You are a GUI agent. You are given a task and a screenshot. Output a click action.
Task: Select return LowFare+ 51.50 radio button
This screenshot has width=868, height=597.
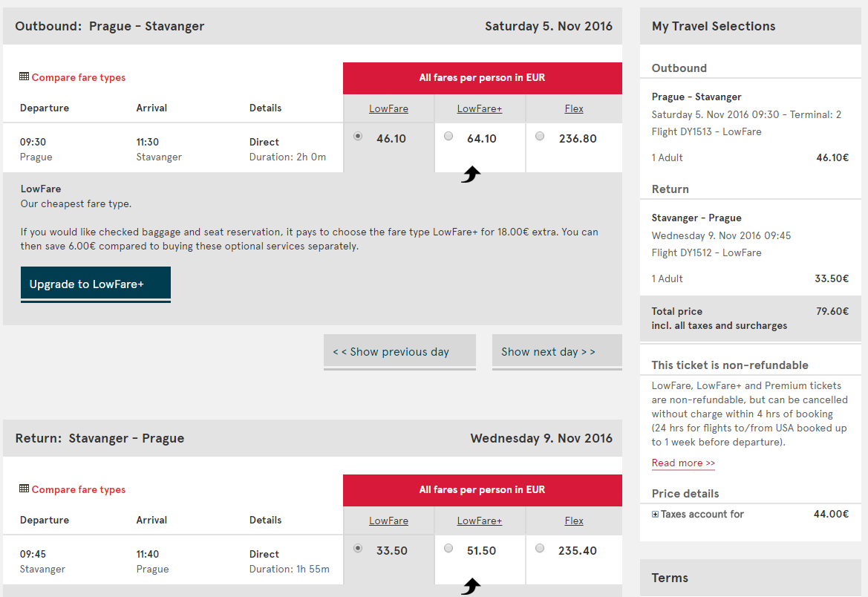[448, 548]
